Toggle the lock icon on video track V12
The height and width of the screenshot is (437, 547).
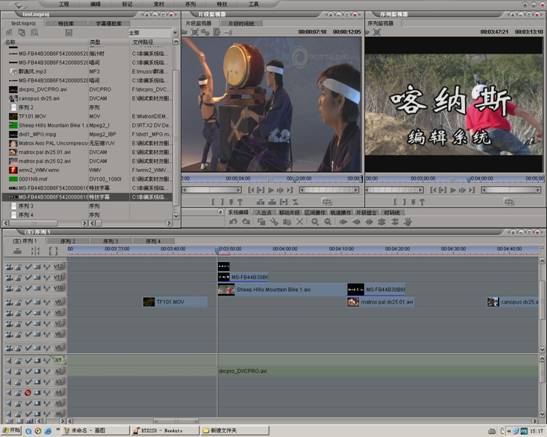[18, 267]
